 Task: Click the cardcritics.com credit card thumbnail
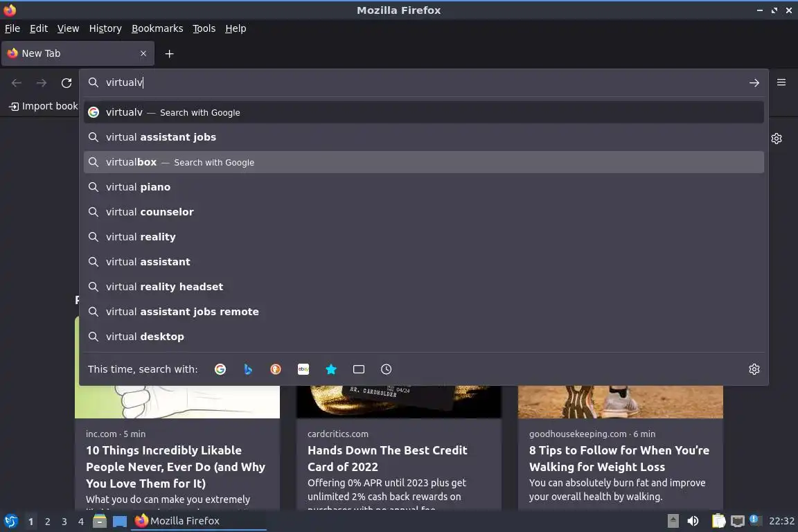pyautogui.click(x=399, y=402)
